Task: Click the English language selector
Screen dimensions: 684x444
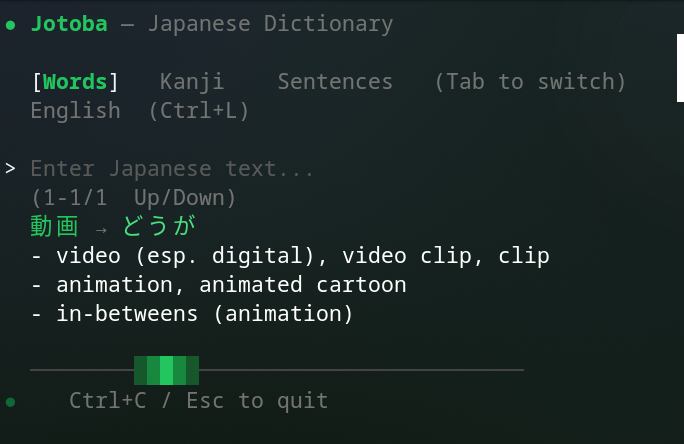Action: point(75,111)
